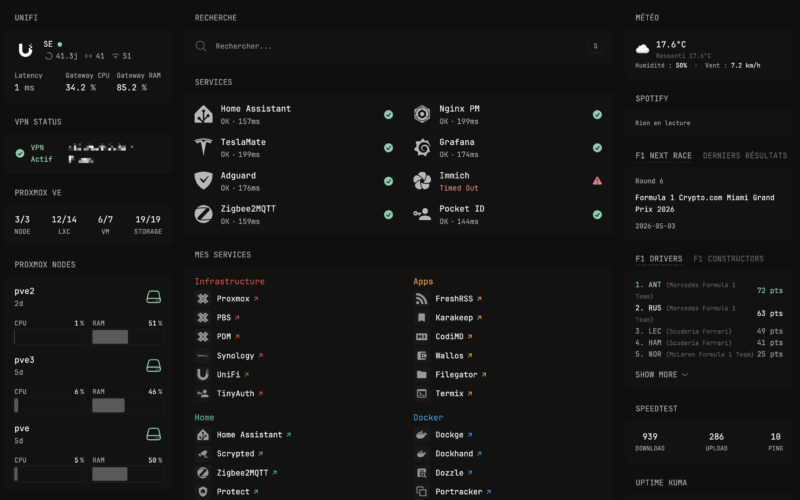The width and height of the screenshot is (800, 500).
Task: Click the Protect shield icon
Action: 203,491
